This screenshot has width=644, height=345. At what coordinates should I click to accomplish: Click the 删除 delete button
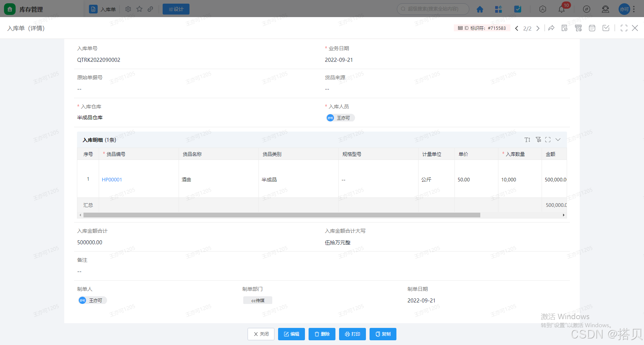[322, 334]
